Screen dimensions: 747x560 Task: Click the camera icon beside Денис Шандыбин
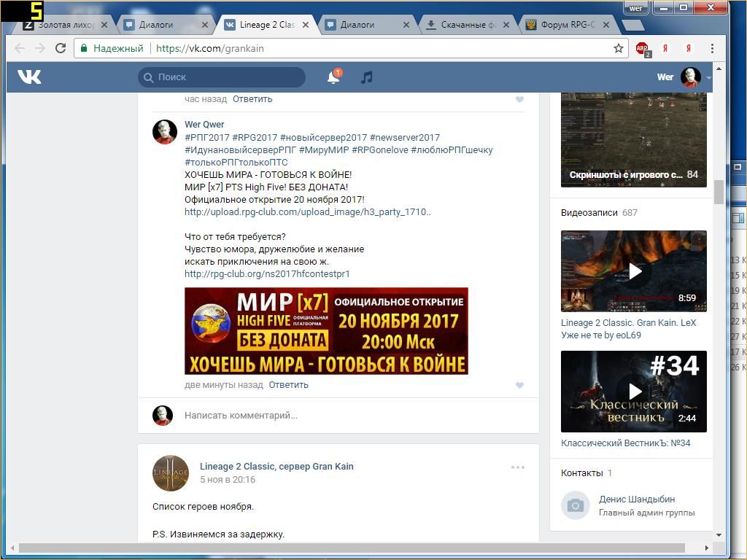pos(576,505)
